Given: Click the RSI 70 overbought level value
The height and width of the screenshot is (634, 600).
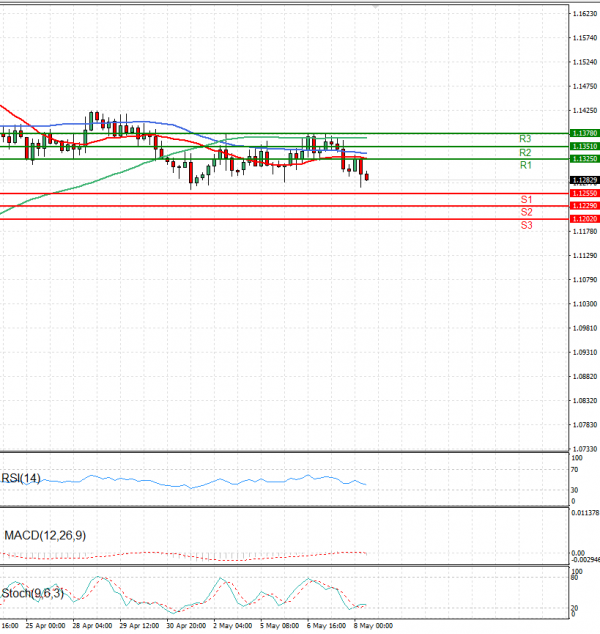Looking at the screenshot, I should pos(575,470).
